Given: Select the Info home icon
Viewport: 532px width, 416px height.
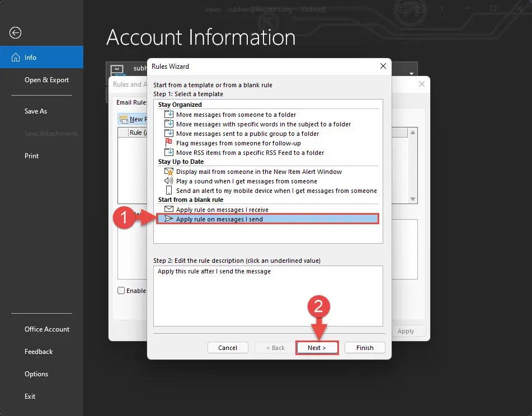Looking at the screenshot, I should [x=16, y=57].
